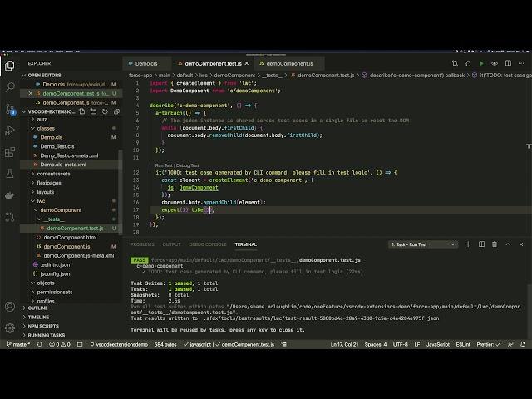Click the master branch status item
The height and width of the screenshot is (399, 532).
coord(18,344)
